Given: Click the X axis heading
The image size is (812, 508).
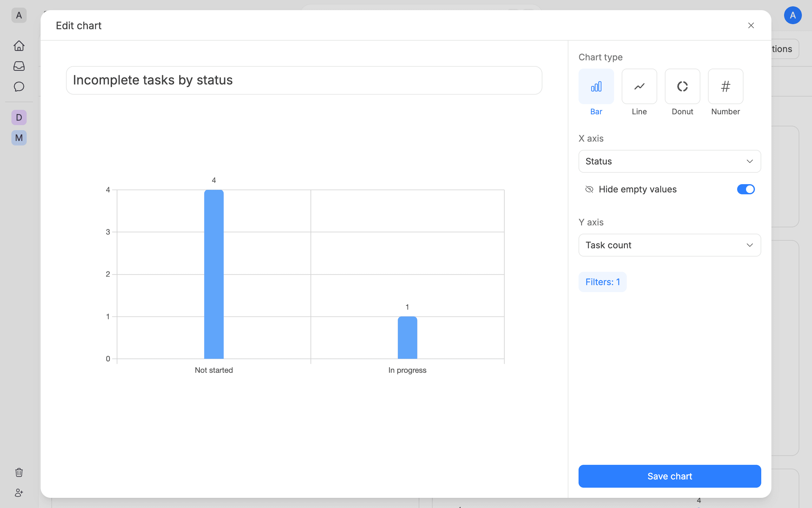Looking at the screenshot, I should coord(591,138).
